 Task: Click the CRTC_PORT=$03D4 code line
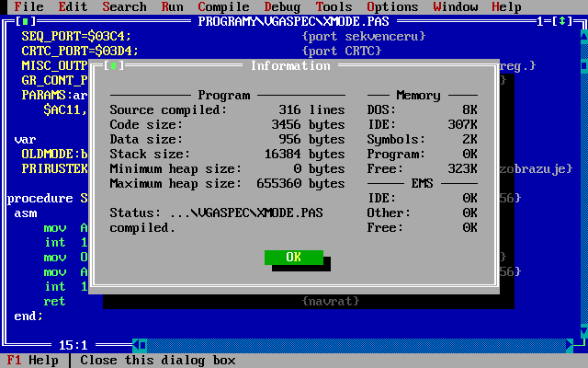[x=80, y=52]
